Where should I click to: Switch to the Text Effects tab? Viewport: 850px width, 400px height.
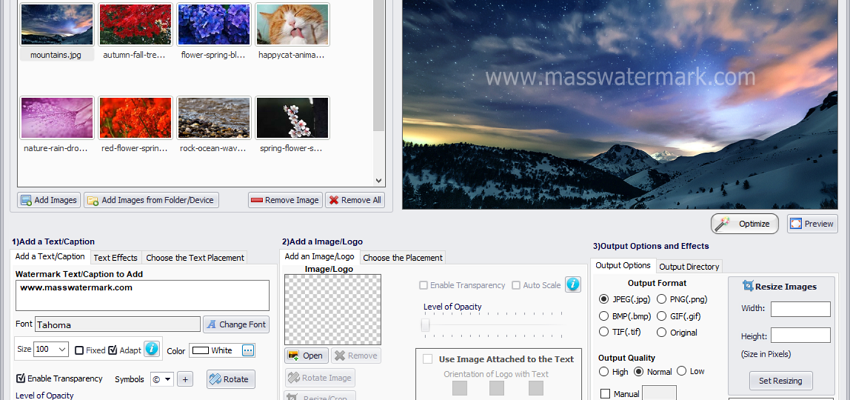pyautogui.click(x=115, y=257)
